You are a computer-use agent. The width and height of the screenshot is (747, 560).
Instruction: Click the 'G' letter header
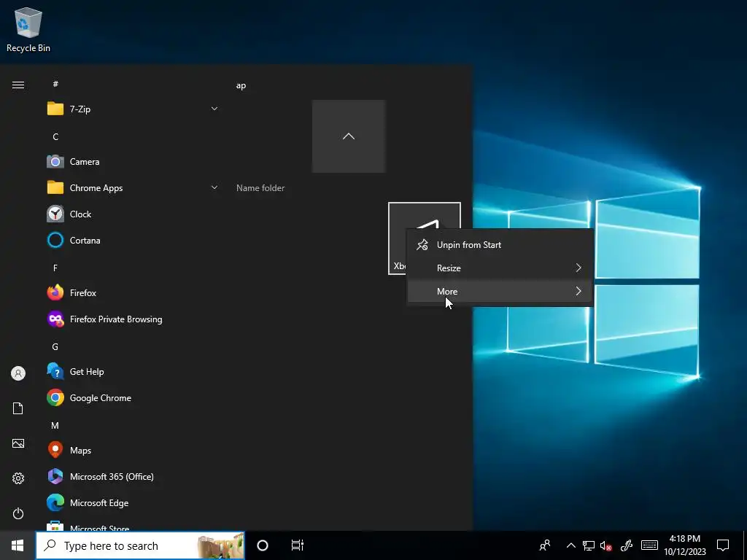pos(55,346)
